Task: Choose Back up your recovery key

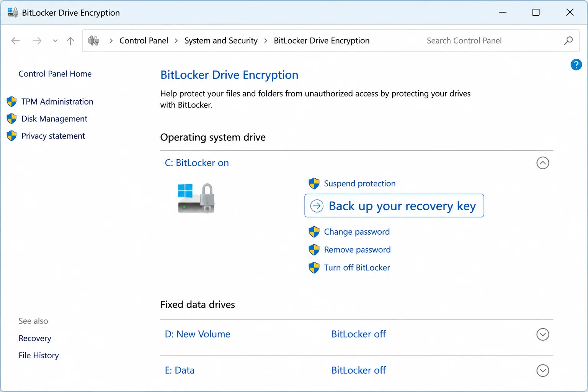Action: 394,206
